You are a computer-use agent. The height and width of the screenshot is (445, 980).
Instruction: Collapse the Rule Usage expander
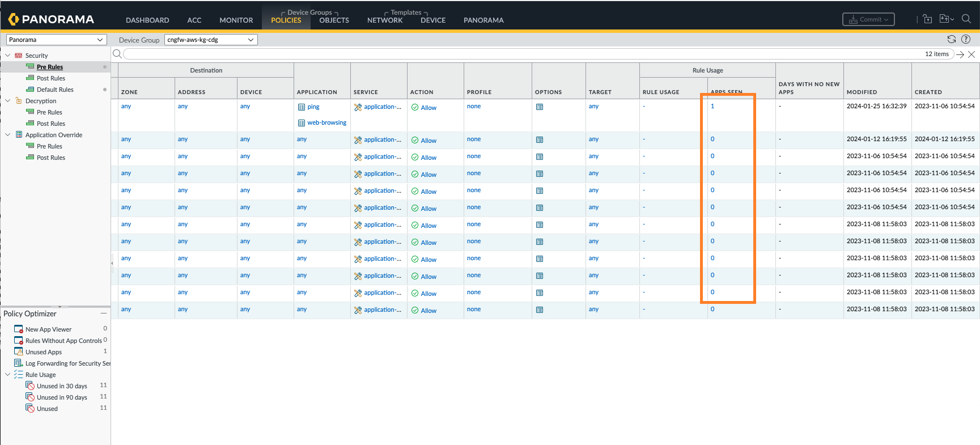click(8, 375)
